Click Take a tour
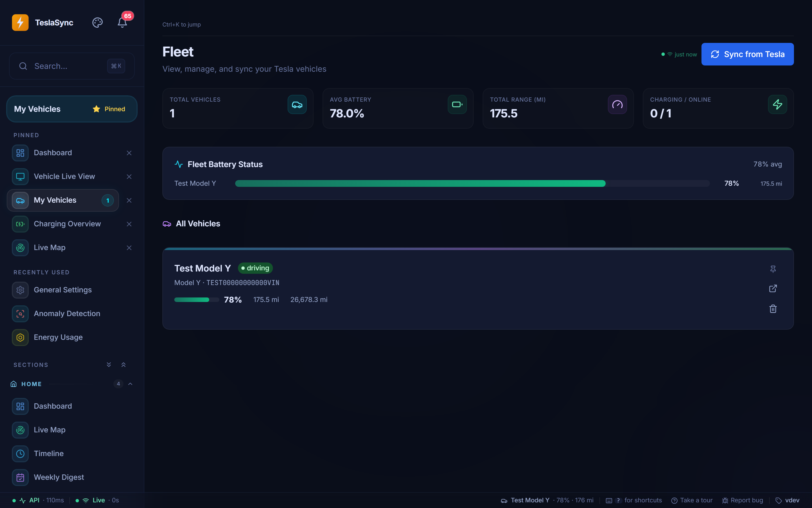 (x=692, y=500)
